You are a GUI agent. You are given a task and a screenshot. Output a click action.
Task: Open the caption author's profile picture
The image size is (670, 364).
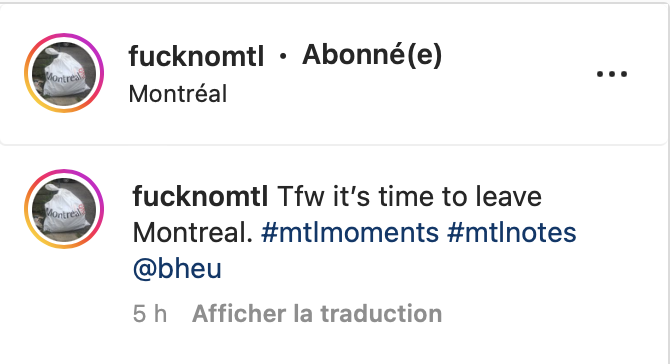click(x=64, y=209)
